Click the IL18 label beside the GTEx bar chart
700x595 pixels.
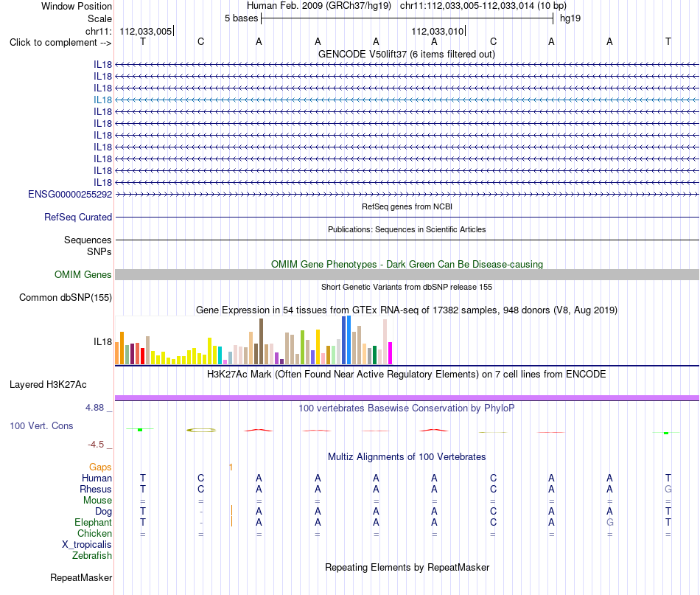[102, 341]
